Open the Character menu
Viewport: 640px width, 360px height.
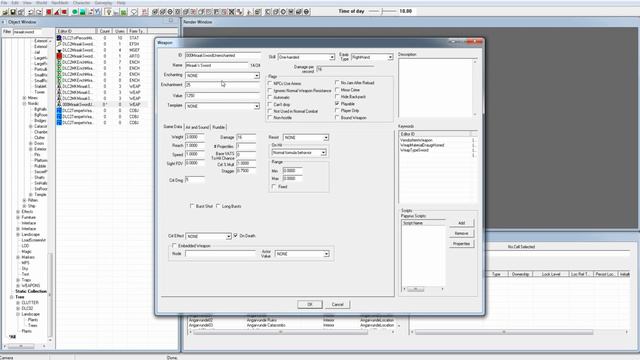[82, 3]
